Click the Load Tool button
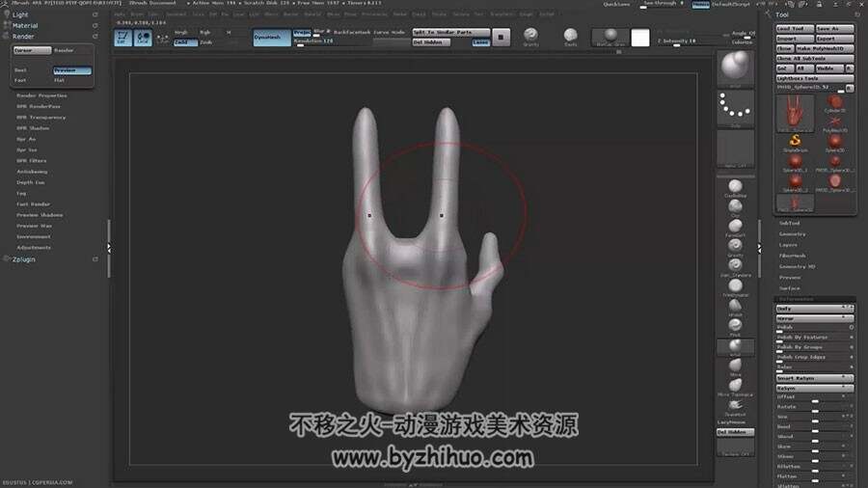 tap(795, 28)
